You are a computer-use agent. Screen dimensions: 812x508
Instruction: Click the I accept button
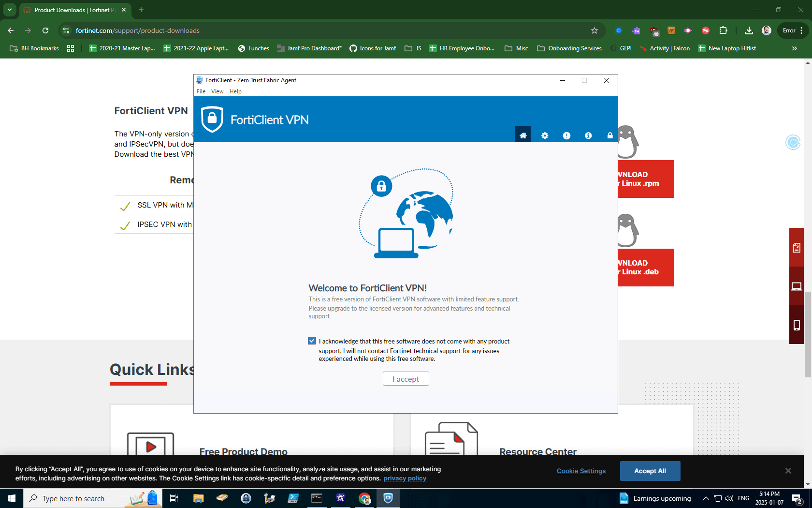[x=406, y=379]
